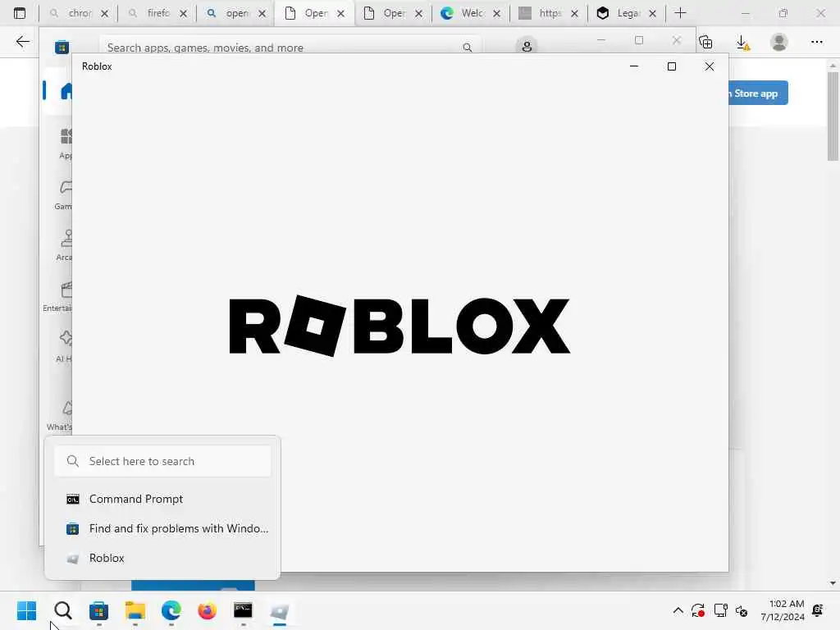The height and width of the screenshot is (630, 840).
Task: Click the Microsoft Store logo icon
Action: coord(62,47)
